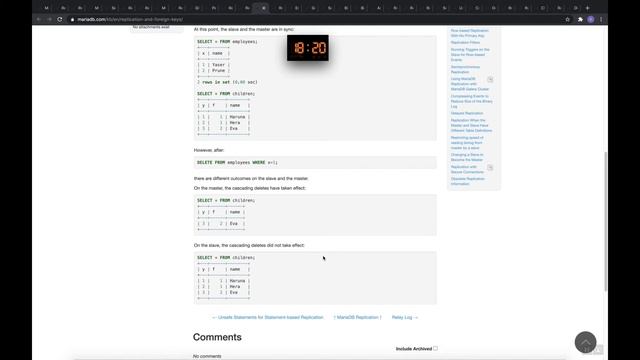This screenshot has height=360, width=640.
Task: Click 'On the master, the cascading deletes' sentence
Action: coord(249,188)
